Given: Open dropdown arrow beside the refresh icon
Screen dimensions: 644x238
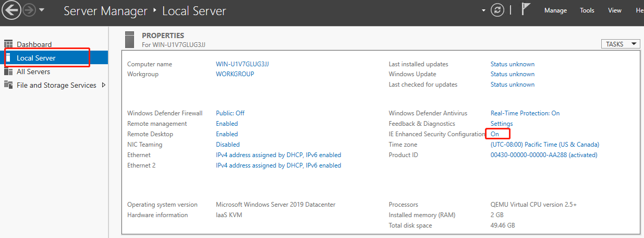Looking at the screenshot, I should coord(484,10).
